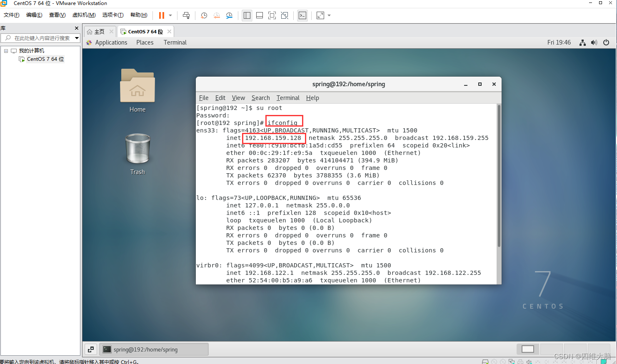This screenshot has height=364, width=617.
Task: Toggle unity mode icon in toolbar
Action: click(285, 15)
